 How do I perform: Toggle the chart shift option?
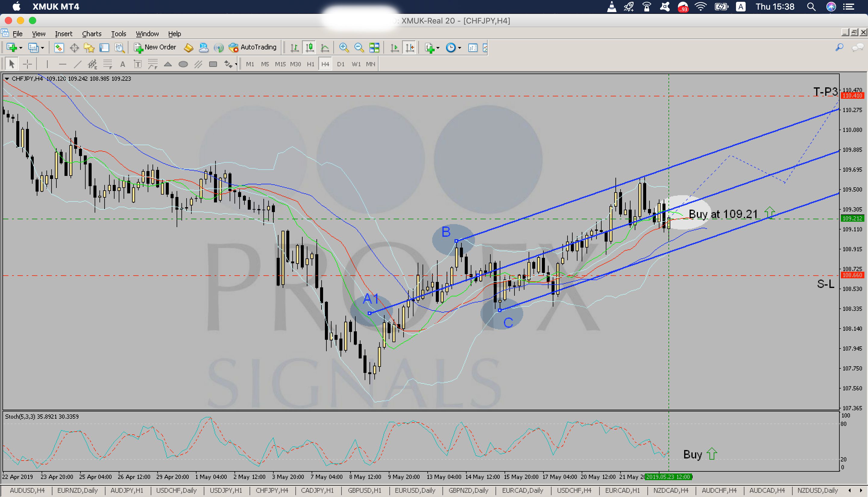coord(409,48)
